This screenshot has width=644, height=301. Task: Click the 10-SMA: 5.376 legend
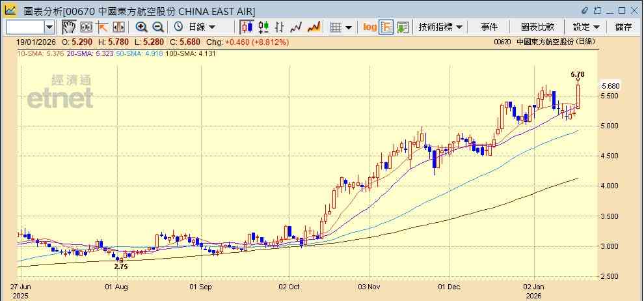click(40, 53)
